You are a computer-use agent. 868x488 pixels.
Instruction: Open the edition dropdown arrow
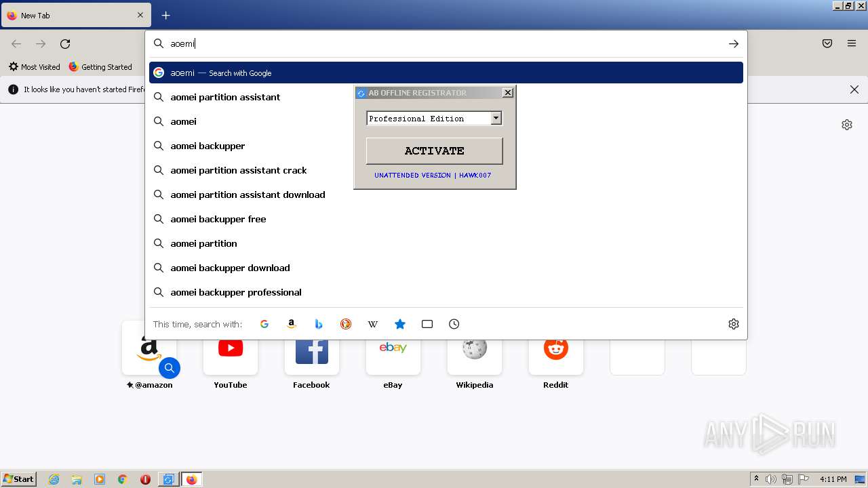coord(496,118)
